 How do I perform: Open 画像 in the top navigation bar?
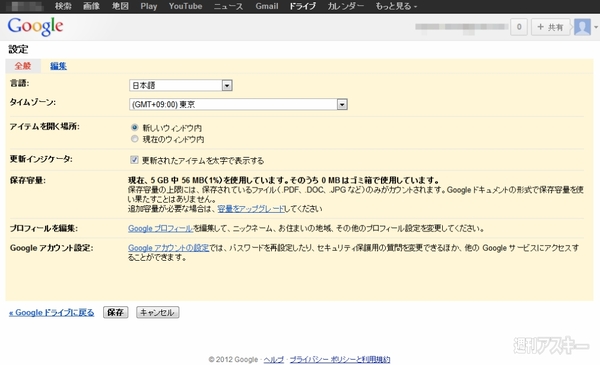[x=91, y=6]
